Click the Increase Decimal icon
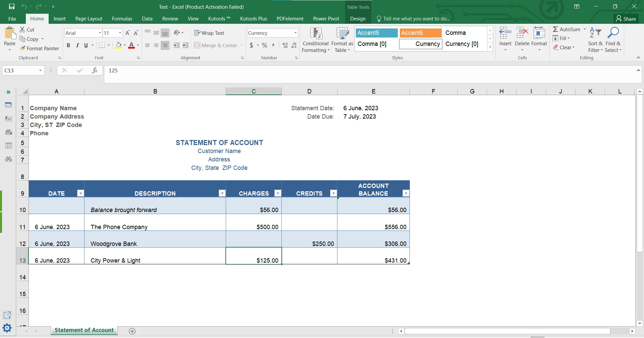This screenshot has width=644, height=338. click(285, 46)
